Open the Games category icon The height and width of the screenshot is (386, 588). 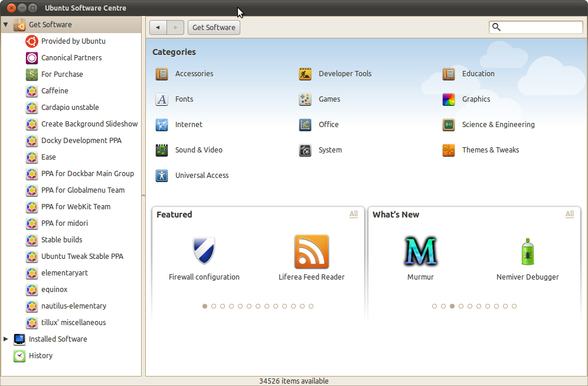coord(305,99)
